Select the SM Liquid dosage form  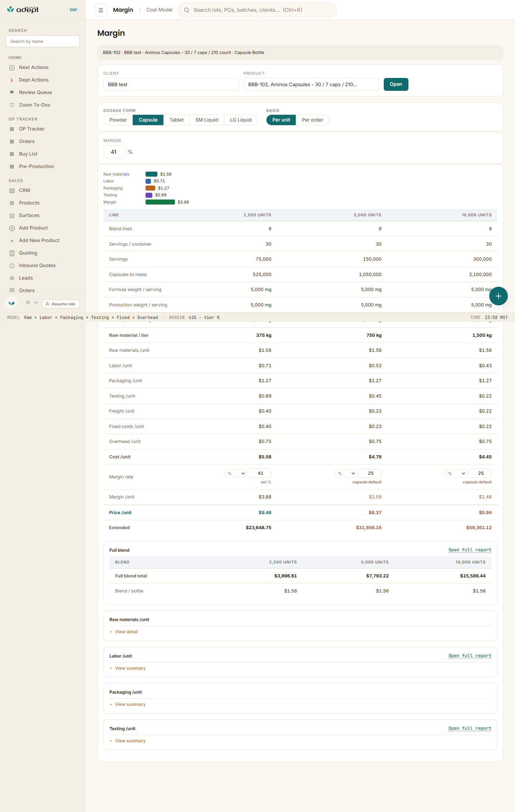click(207, 120)
